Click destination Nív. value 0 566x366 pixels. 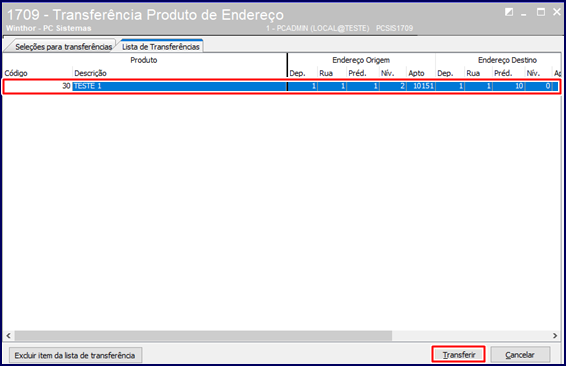click(538, 86)
